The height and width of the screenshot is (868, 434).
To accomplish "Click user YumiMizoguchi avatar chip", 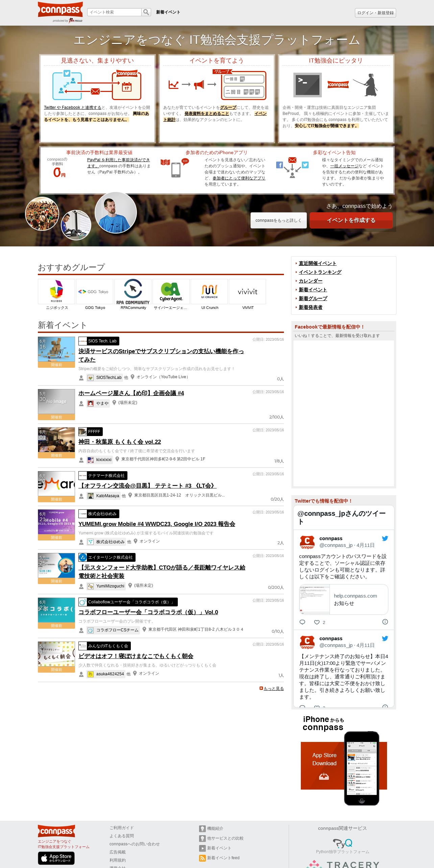I will [x=106, y=586].
